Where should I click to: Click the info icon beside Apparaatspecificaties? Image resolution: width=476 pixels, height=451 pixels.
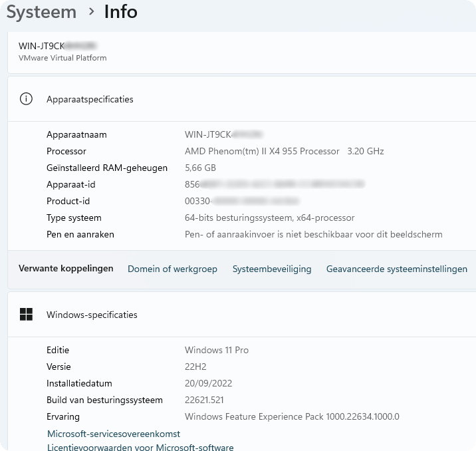[26, 99]
